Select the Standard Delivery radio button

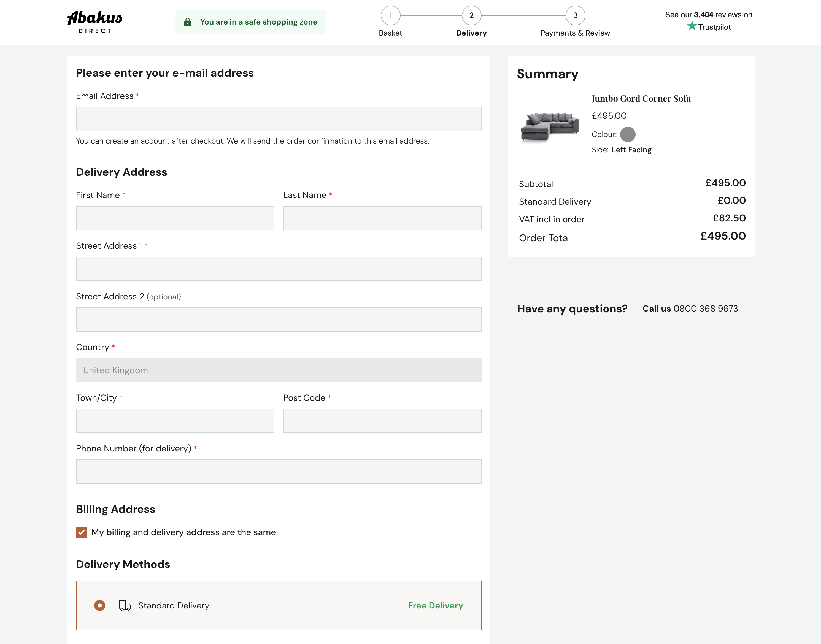(99, 605)
